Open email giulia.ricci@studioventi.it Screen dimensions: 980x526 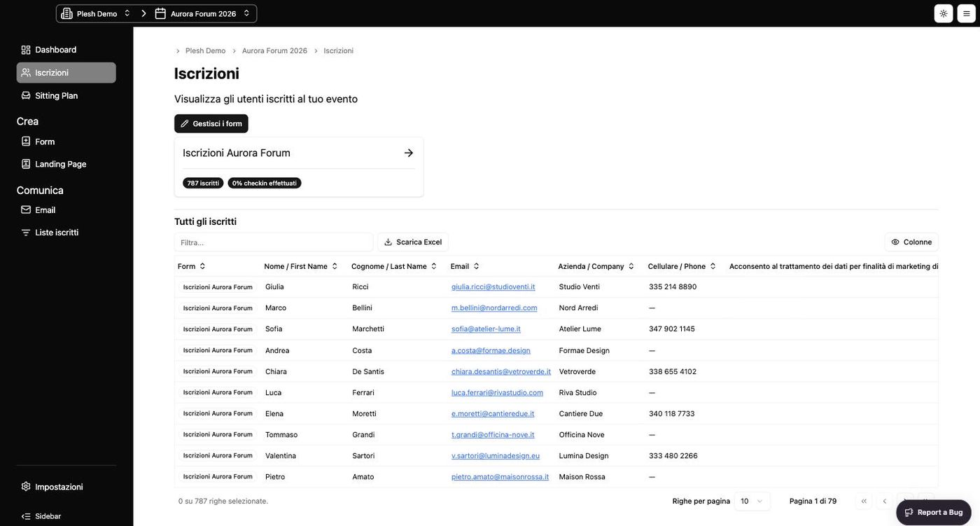[493, 287]
